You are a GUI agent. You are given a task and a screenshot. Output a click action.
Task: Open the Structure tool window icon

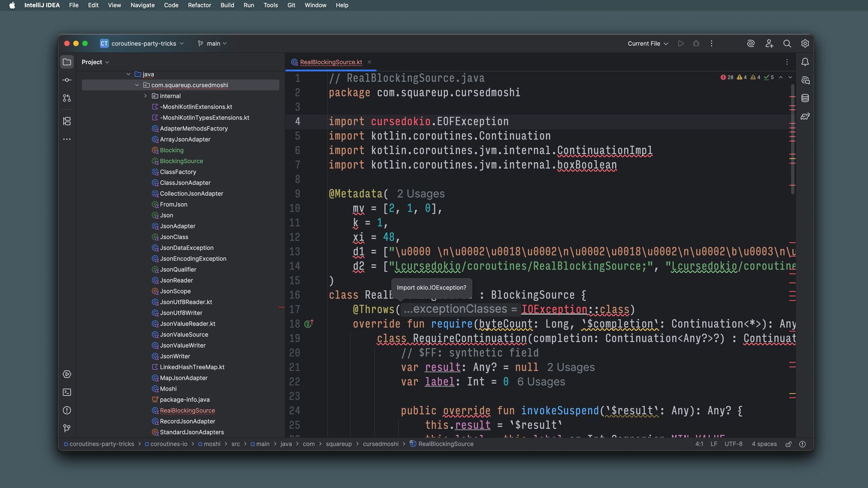[67, 121]
